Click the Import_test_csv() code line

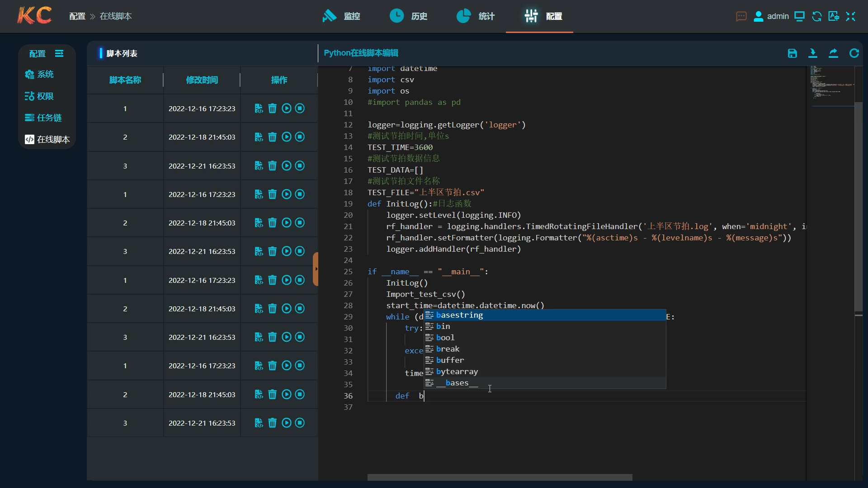point(425,294)
